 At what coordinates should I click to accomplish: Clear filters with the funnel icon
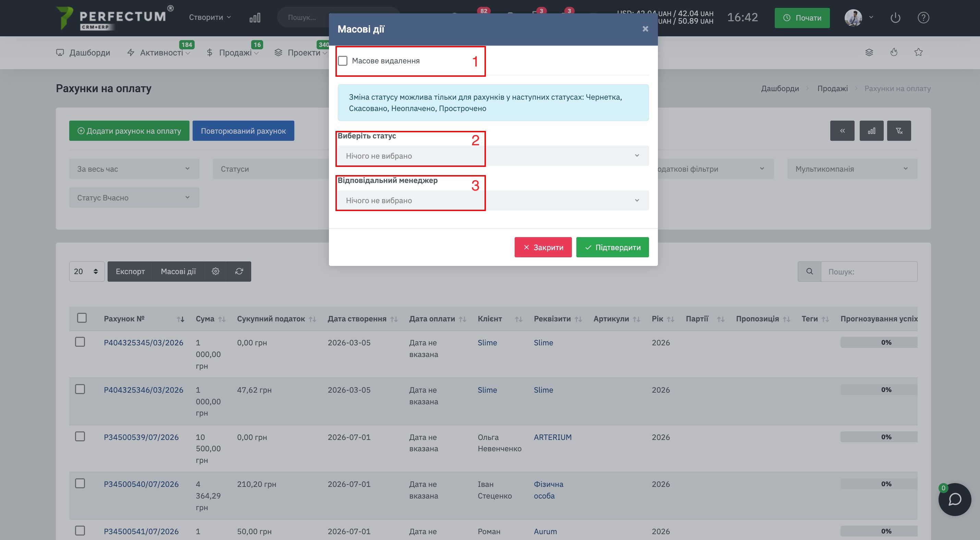click(x=899, y=131)
